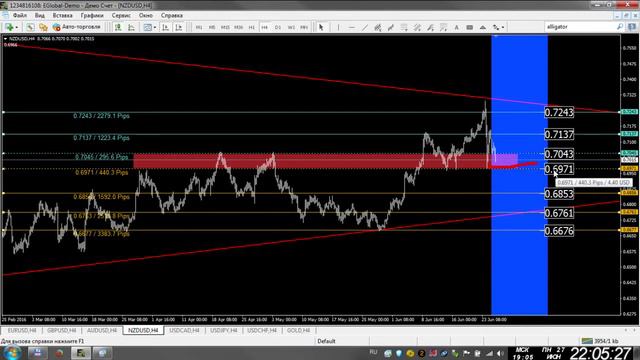The image size is (640, 360).
Task: Open the Сервис menu
Action: (x=121, y=16)
